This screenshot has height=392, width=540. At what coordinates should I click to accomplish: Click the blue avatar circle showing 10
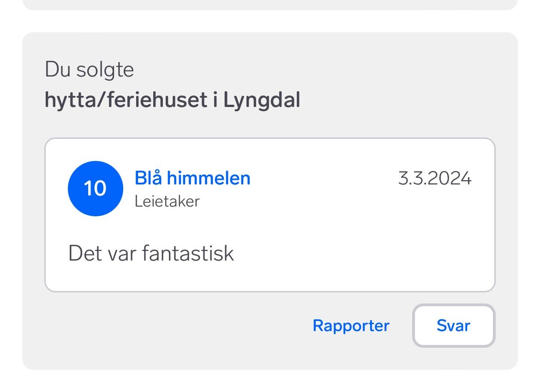click(x=95, y=188)
